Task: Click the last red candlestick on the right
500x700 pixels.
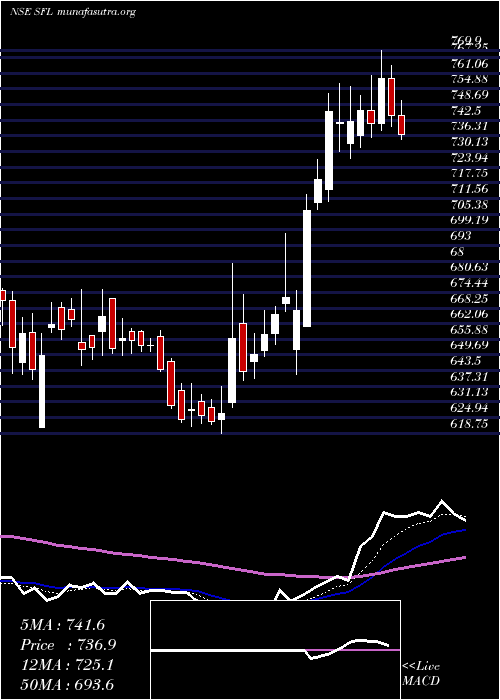Action: point(401,125)
